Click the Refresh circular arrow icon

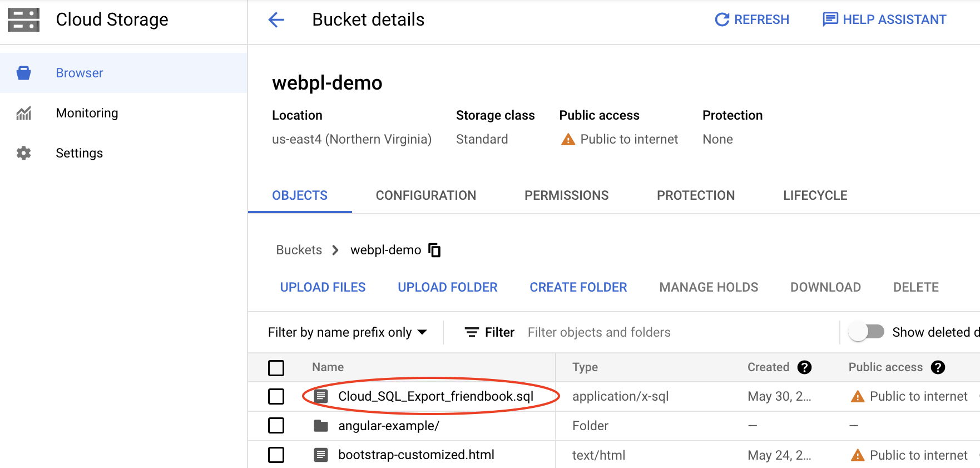722,20
